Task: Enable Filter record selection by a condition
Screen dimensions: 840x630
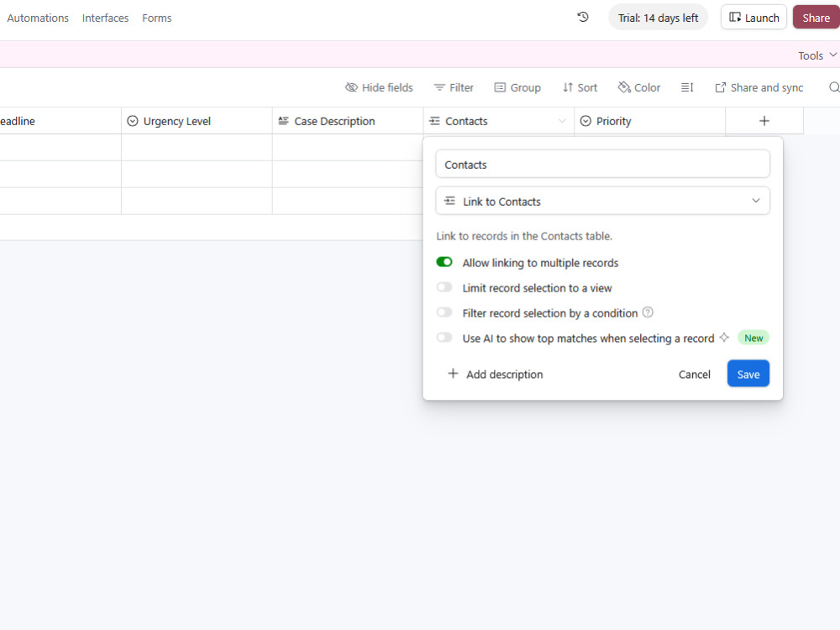Action: pos(444,312)
